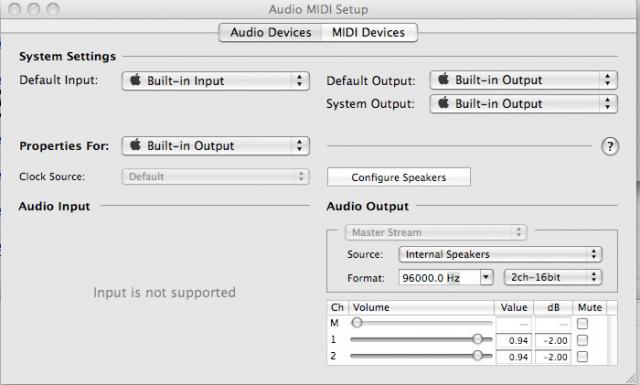Click the 2ch-16bit stepper arrows
640x385 pixels.
(x=594, y=277)
